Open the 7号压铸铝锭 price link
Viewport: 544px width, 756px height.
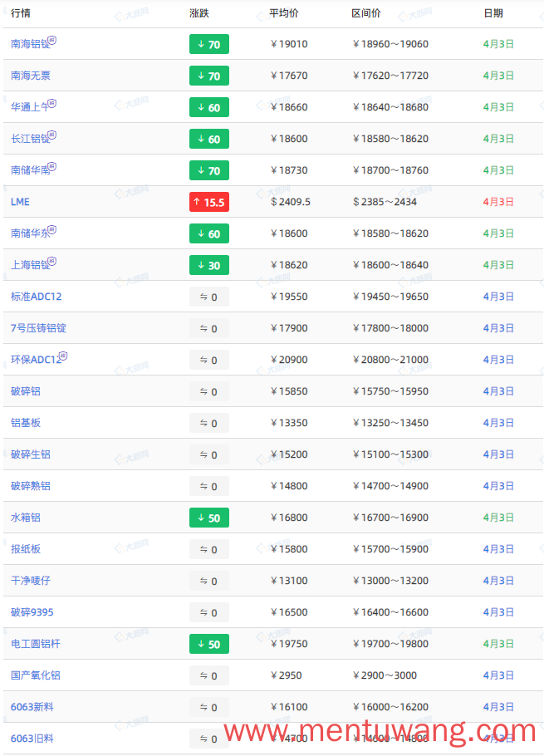pos(38,328)
